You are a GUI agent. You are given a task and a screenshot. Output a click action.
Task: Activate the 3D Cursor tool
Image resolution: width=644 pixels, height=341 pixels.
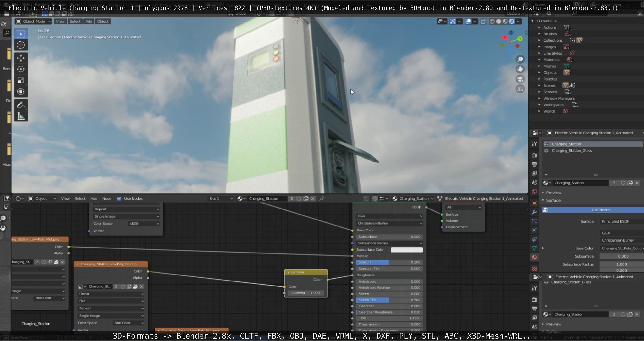[21, 45]
